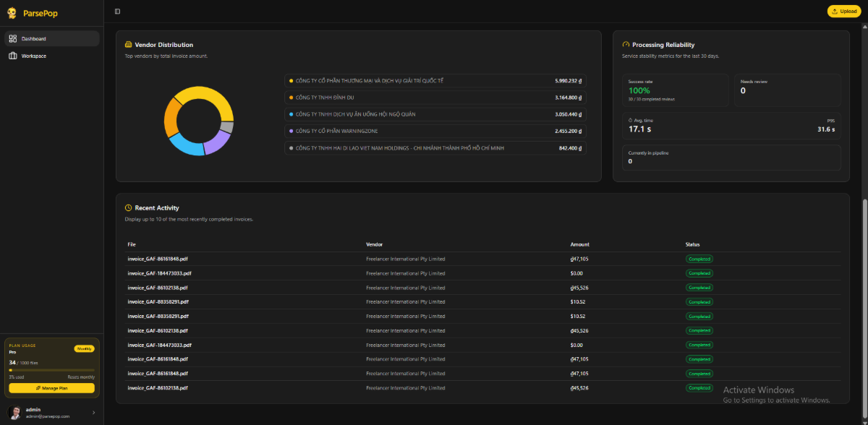868x425 pixels.
Task: Open the Success rate 100% card
Action: (676, 90)
